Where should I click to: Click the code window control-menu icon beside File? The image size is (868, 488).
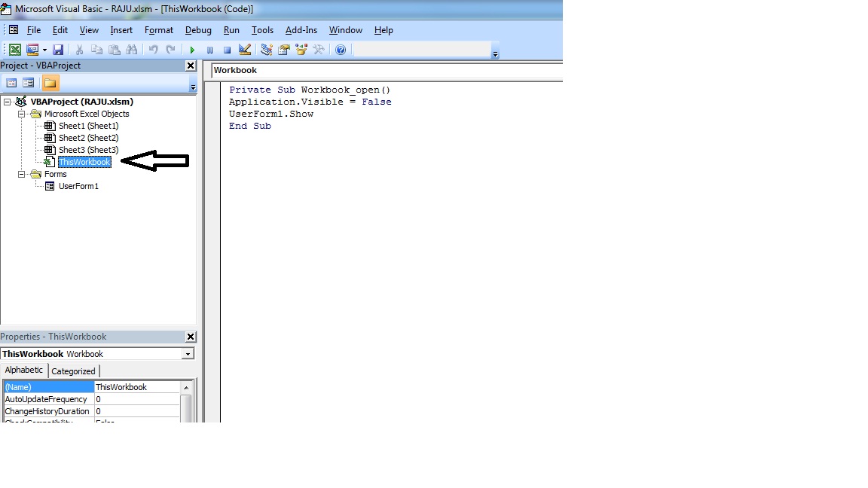pyautogui.click(x=14, y=30)
